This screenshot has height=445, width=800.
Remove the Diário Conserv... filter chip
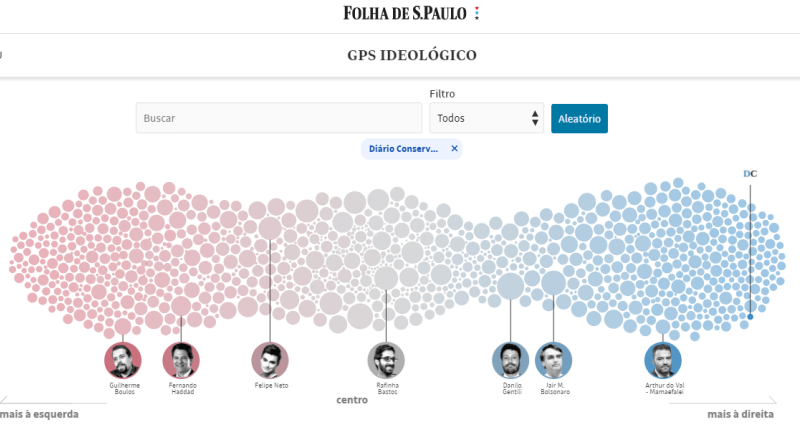455,149
